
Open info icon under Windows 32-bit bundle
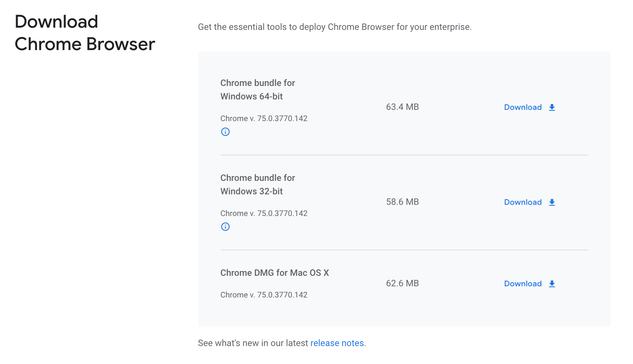[x=225, y=226]
